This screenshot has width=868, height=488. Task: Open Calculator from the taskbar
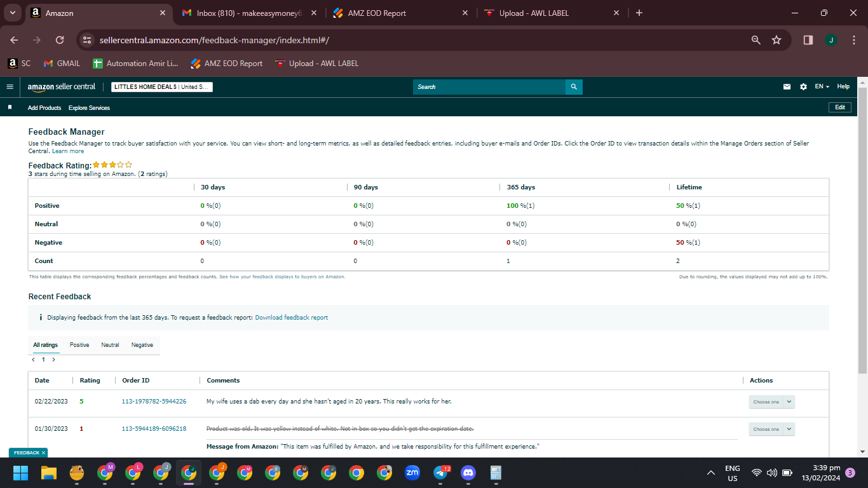[x=496, y=473]
